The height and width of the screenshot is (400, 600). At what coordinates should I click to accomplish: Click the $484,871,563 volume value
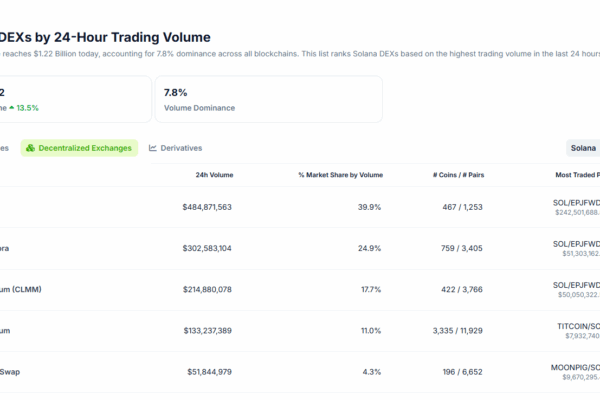[207, 207]
